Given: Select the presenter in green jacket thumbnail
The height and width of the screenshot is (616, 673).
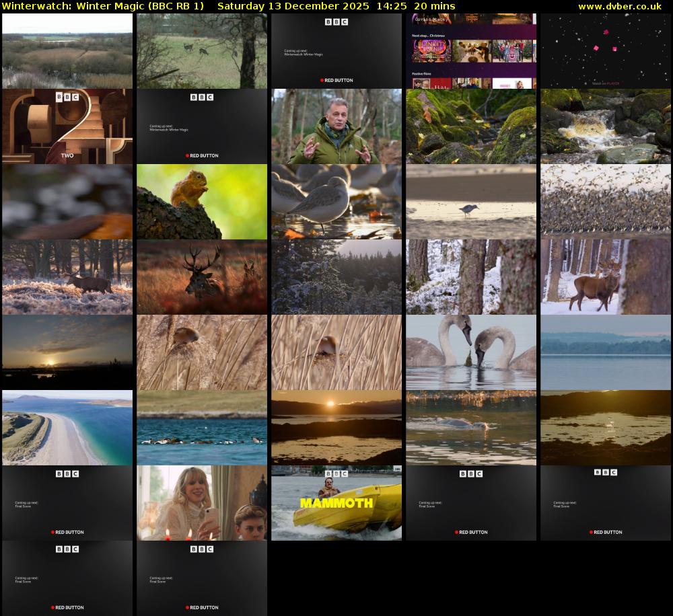Looking at the screenshot, I should tap(336, 126).
